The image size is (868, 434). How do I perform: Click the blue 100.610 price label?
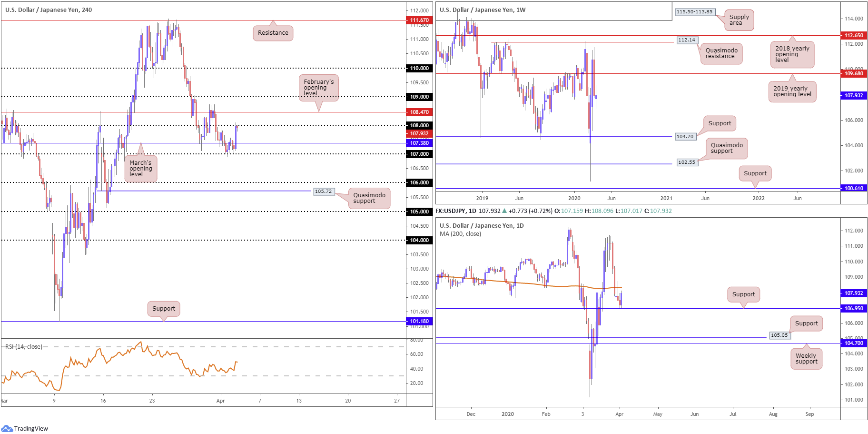tap(854, 188)
